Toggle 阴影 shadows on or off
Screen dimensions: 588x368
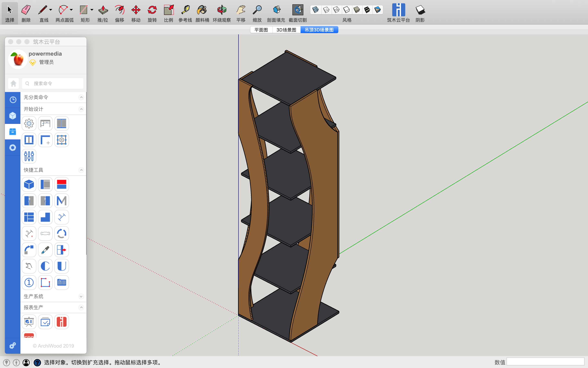tap(420, 13)
